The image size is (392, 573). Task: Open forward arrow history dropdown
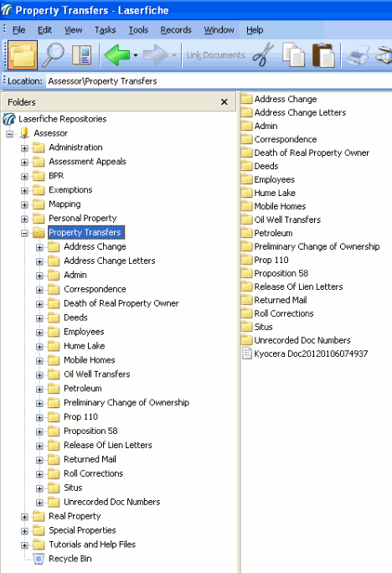(174, 55)
